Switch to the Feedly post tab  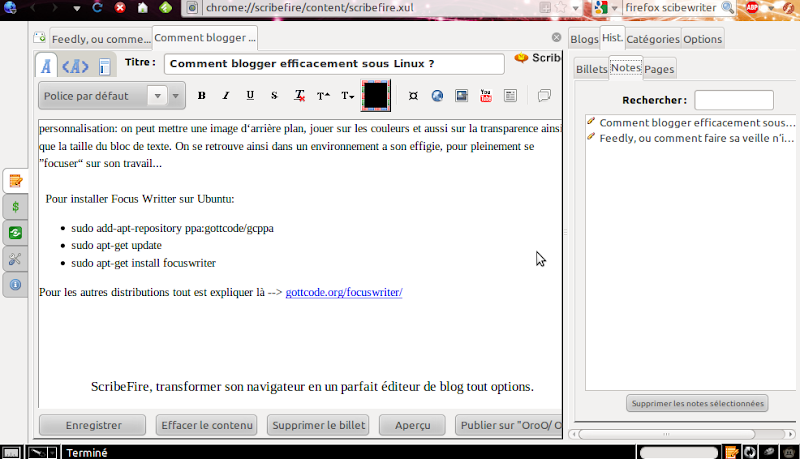(101, 39)
